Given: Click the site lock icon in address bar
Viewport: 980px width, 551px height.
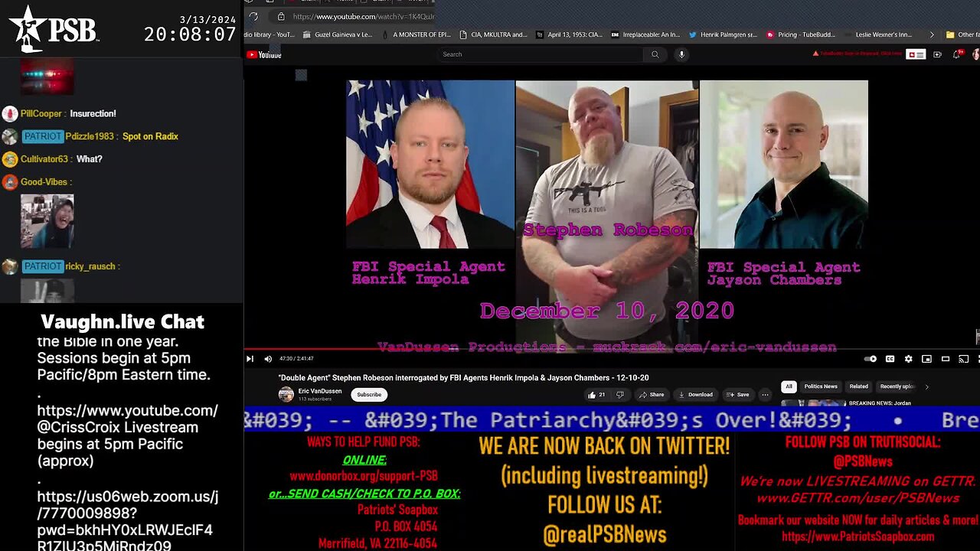Looking at the screenshot, I should click(x=281, y=16).
